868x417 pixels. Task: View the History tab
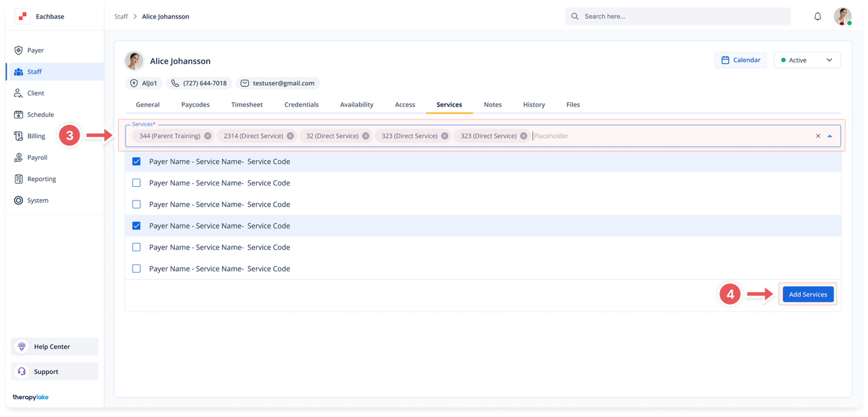point(534,105)
